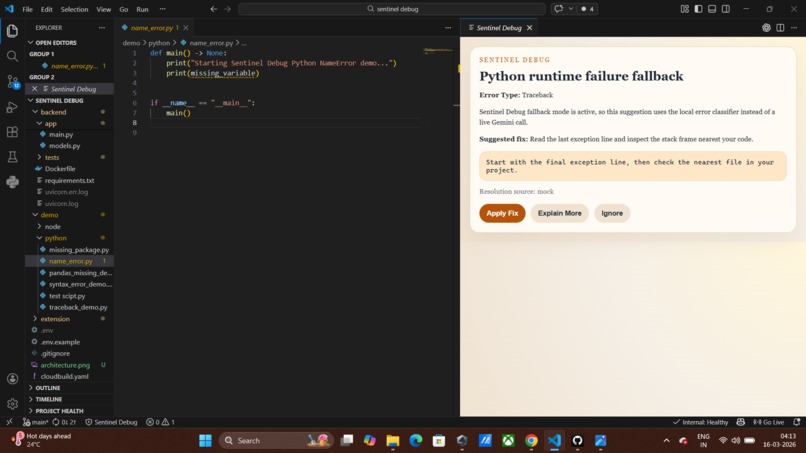The height and width of the screenshot is (453, 806).
Task: Synchronize changes in status bar
Action: click(64, 422)
